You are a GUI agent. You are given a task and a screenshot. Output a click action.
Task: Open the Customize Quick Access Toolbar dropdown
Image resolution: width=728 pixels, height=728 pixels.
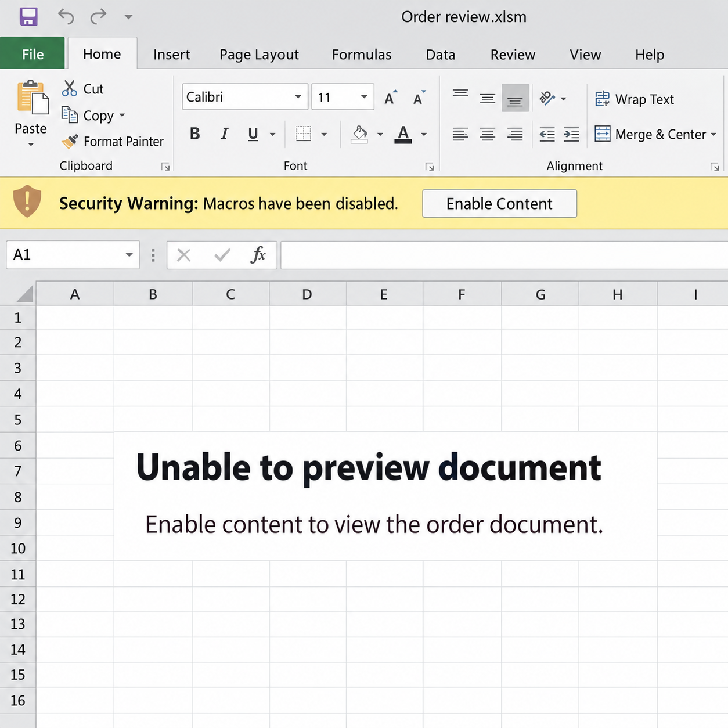pos(128,17)
